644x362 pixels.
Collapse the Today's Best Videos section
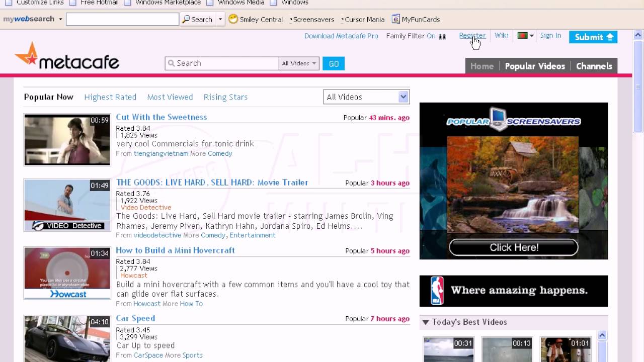pos(426,322)
